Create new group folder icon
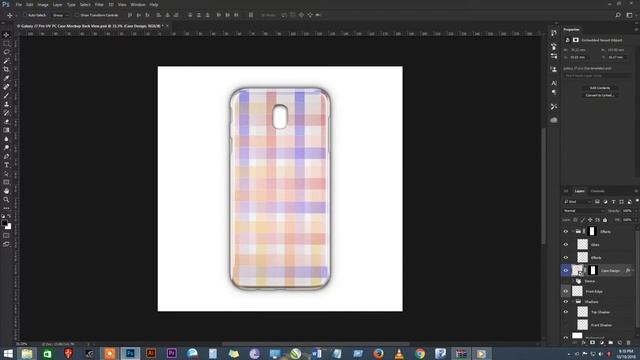 tap(611, 342)
